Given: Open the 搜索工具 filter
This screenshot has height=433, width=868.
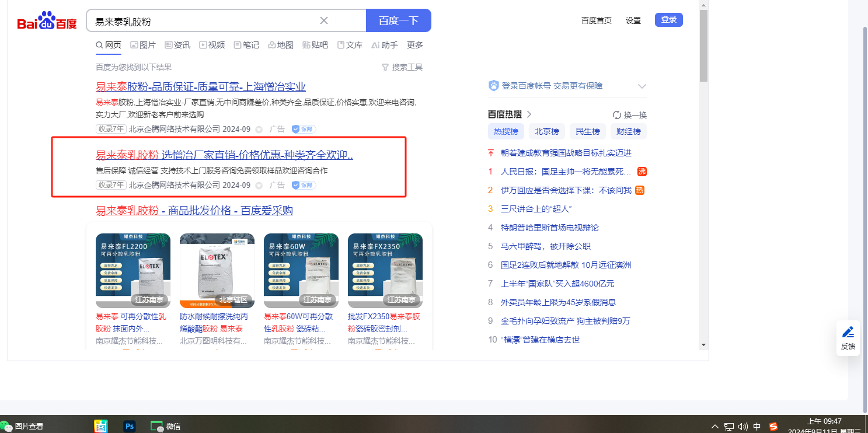Looking at the screenshot, I should click(402, 67).
